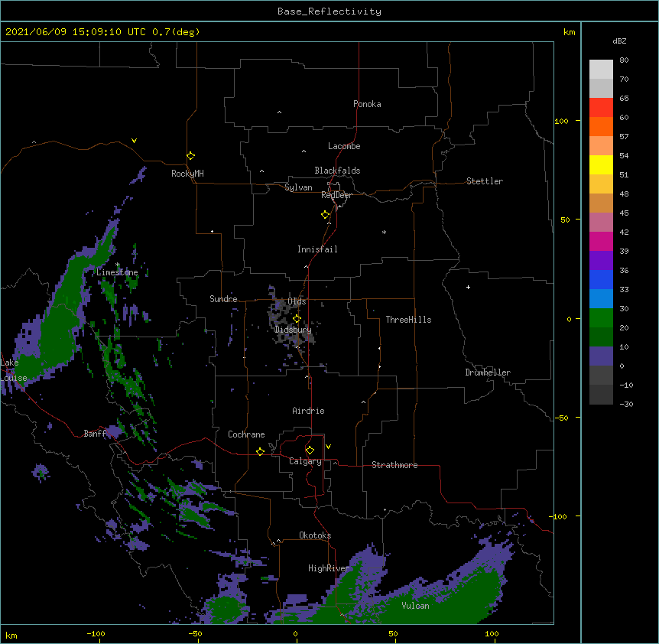Pick the purple 36-39 dBZ legend swatch
Screen dimensions: 659x644
[601, 260]
